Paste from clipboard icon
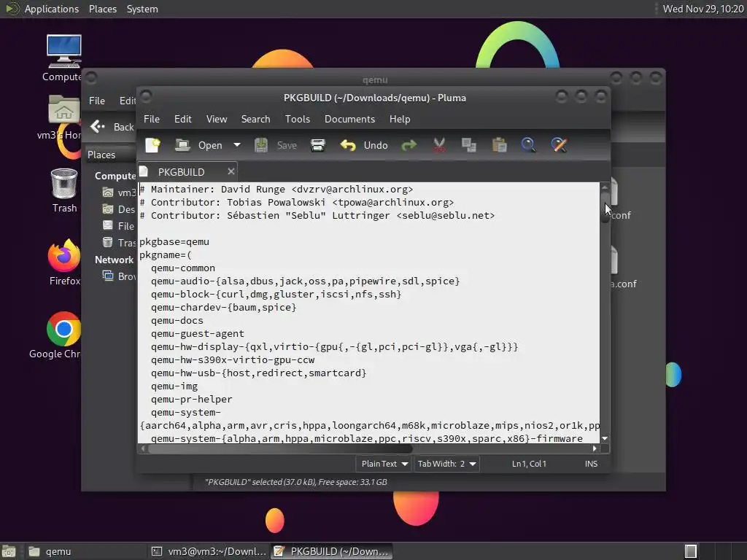 pyautogui.click(x=499, y=145)
